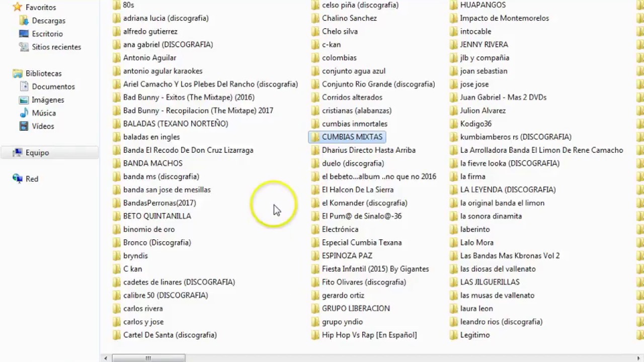Select antonio agular karaokes folder

coord(163,71)
